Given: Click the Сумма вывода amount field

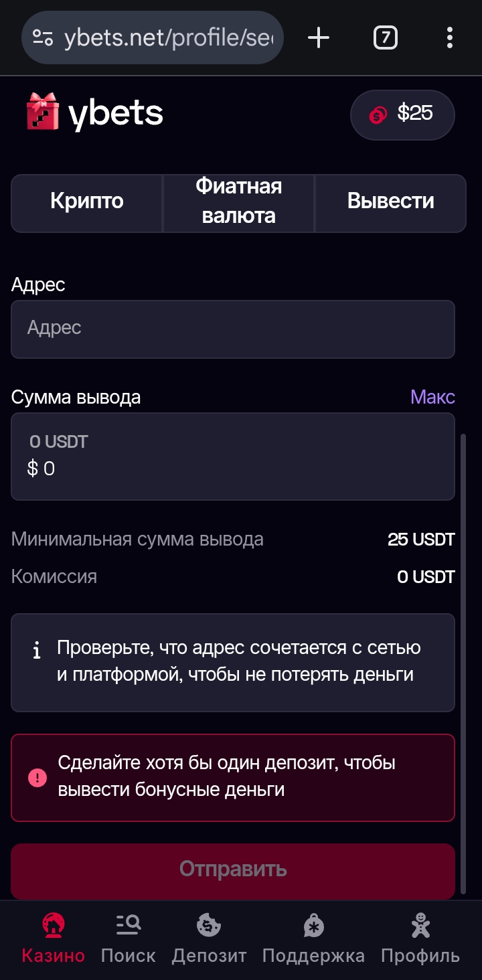Looking at the screenshot, I should pos(232,456).
